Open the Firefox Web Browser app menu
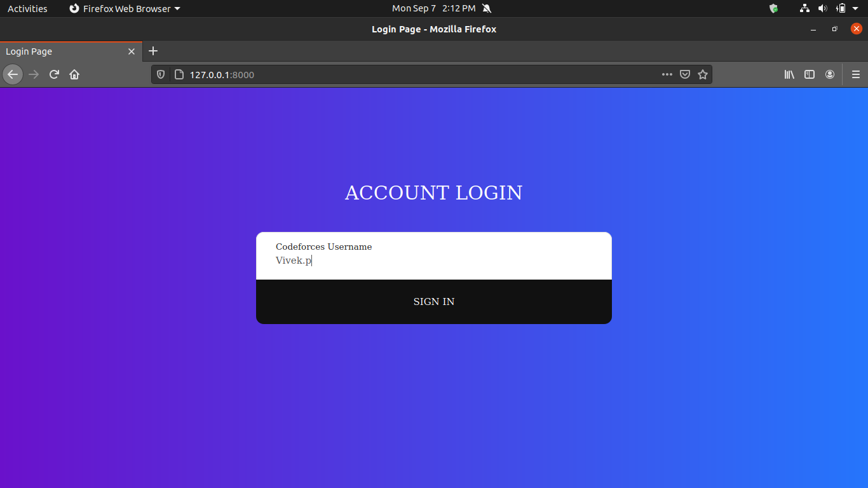Viewport: 868px width, 488px height. [125, 8]
